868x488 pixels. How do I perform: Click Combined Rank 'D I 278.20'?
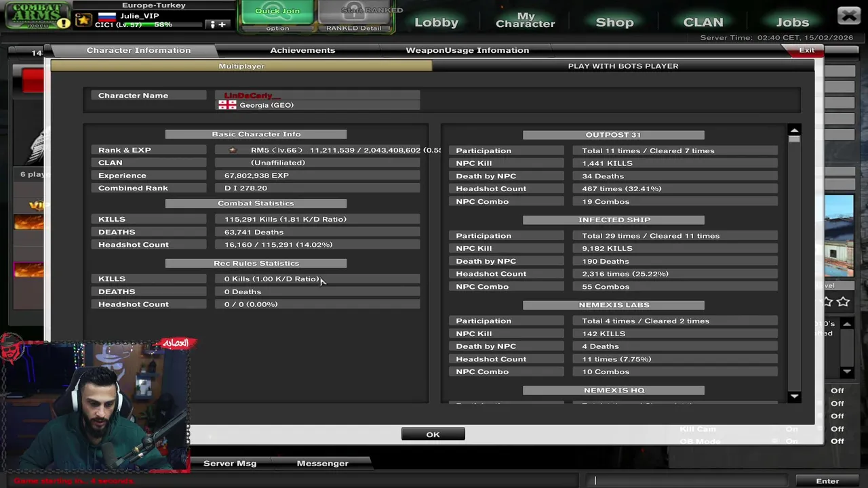(x=245, y=188)
